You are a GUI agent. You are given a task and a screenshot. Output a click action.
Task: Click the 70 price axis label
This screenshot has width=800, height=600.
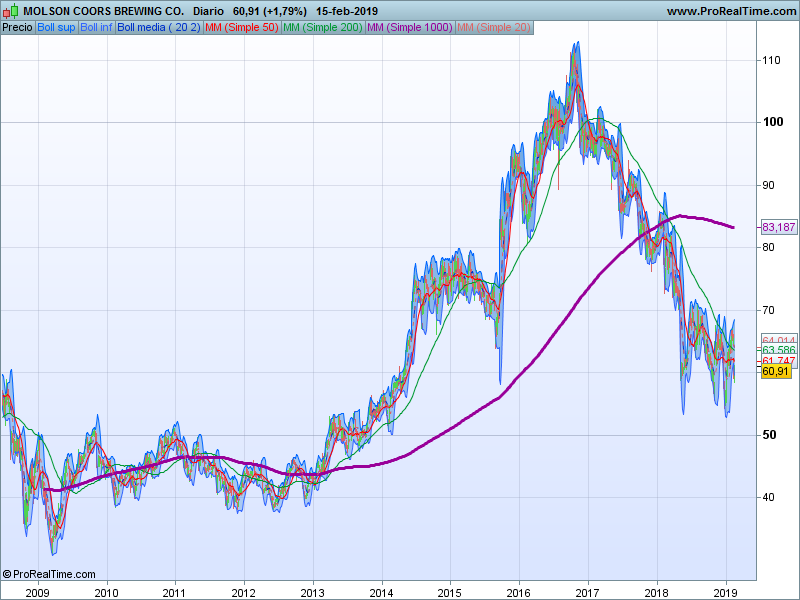[x=768, y=310]
